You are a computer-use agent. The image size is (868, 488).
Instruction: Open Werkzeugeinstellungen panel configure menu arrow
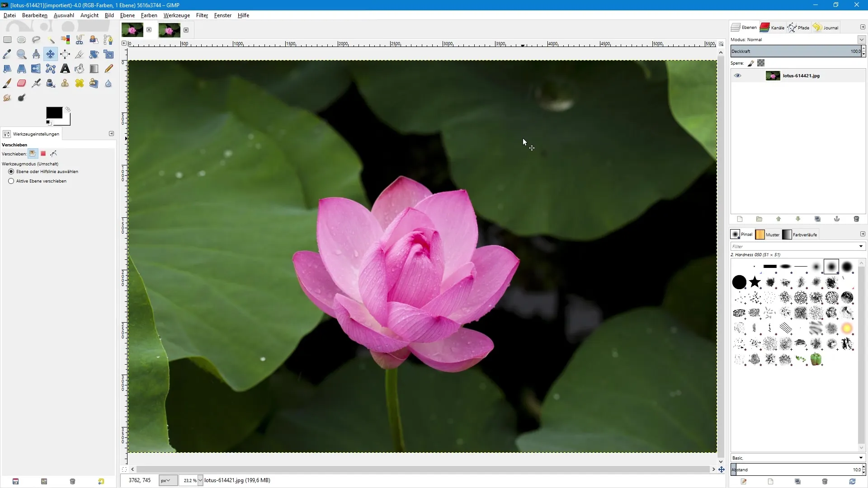[x=112, y=134]
